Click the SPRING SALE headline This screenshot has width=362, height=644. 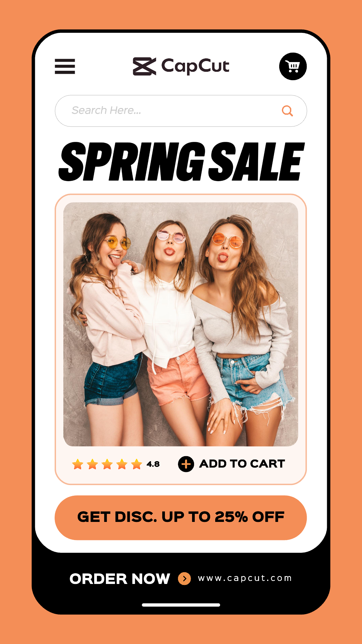tap(181, 162)
